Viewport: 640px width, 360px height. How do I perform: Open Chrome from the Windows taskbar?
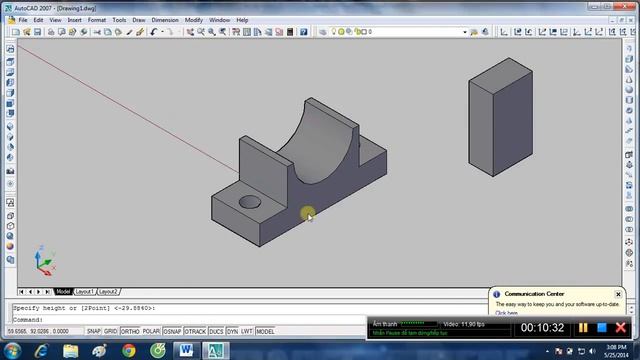(129, 351)
